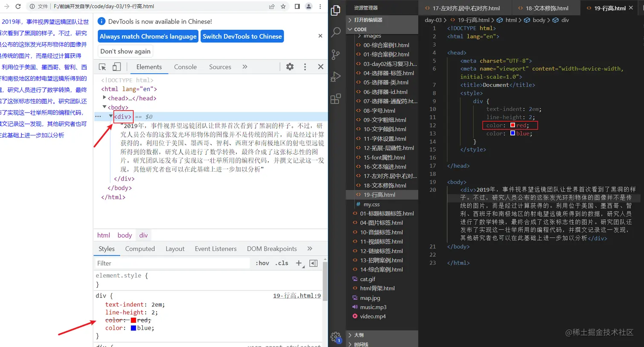Click the red color swatch in VS Code editor

pyautogui.click(x=513, y=125)
